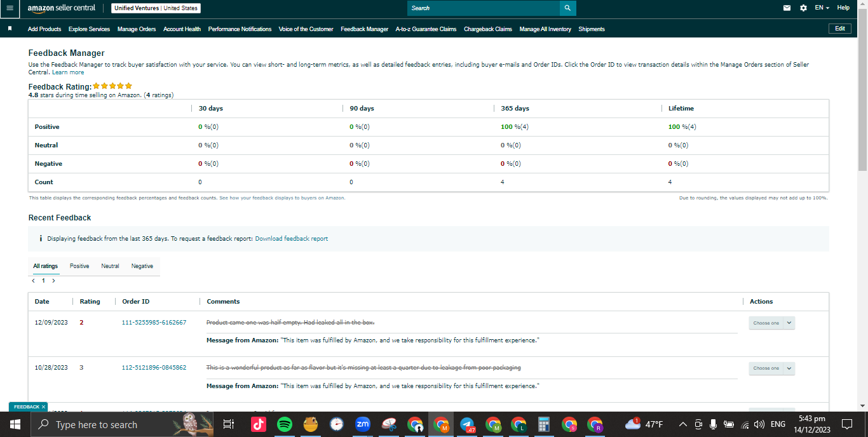Open Voice of the Customer
The image size is (868, 437).
coord(306,29)
